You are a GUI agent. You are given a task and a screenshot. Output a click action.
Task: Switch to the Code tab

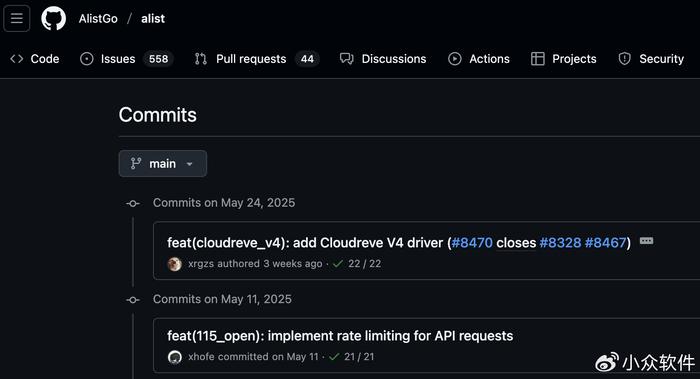[35, 59]
